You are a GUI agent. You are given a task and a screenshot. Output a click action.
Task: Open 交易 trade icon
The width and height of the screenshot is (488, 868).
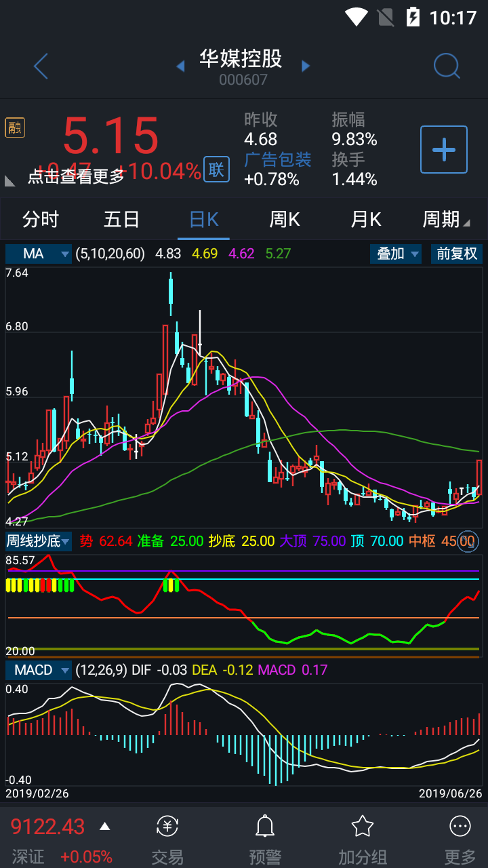click(167, 827)
